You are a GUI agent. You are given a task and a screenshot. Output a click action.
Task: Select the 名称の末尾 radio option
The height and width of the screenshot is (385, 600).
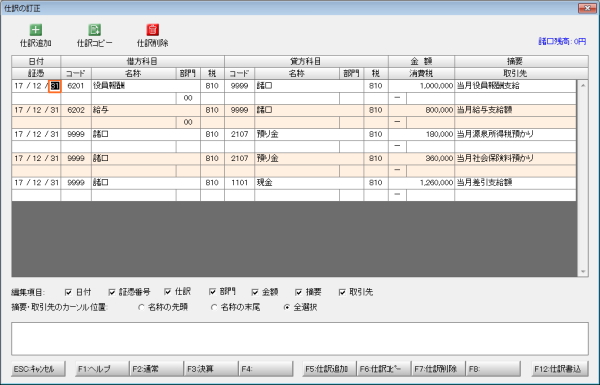214,307
